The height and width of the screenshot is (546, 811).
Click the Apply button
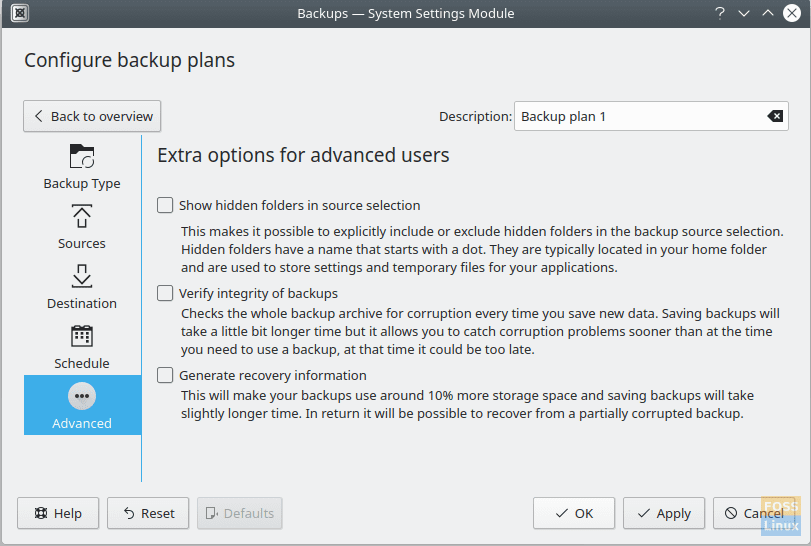click(x=664, y=513)
